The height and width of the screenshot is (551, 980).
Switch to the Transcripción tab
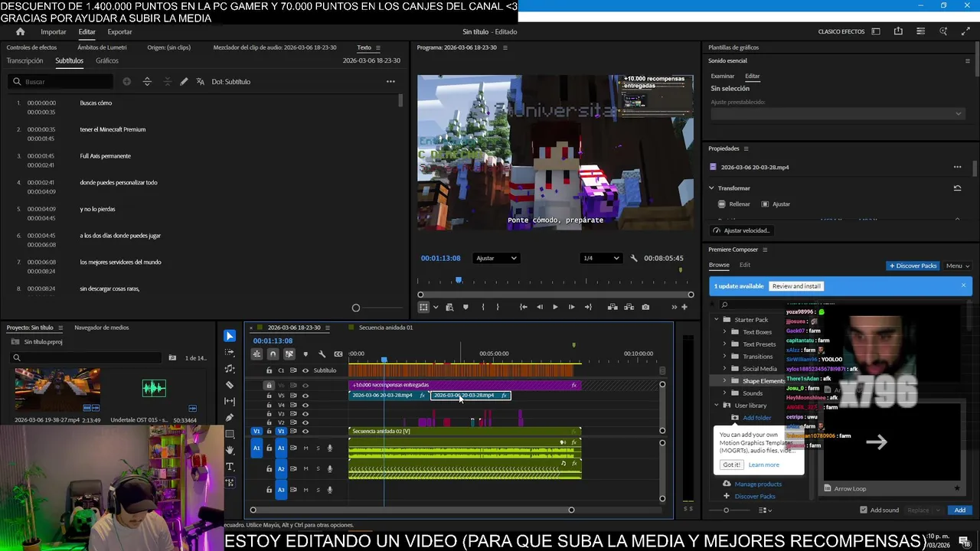point(24,60)
